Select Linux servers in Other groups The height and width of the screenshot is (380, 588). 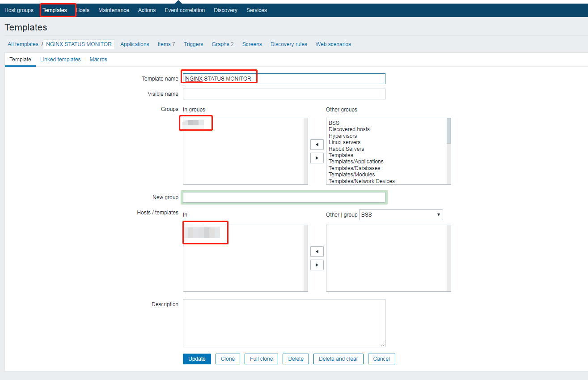coord(344,142)
